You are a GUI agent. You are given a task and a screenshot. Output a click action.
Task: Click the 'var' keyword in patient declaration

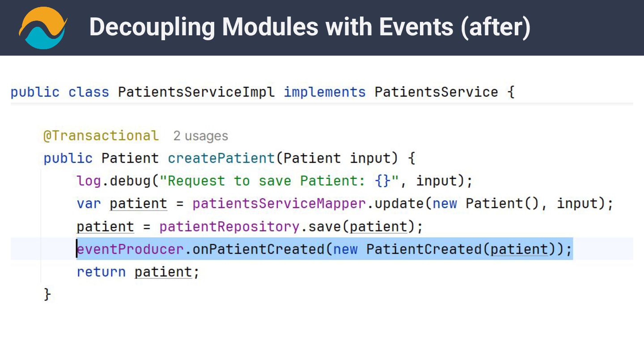click(89, 204)
